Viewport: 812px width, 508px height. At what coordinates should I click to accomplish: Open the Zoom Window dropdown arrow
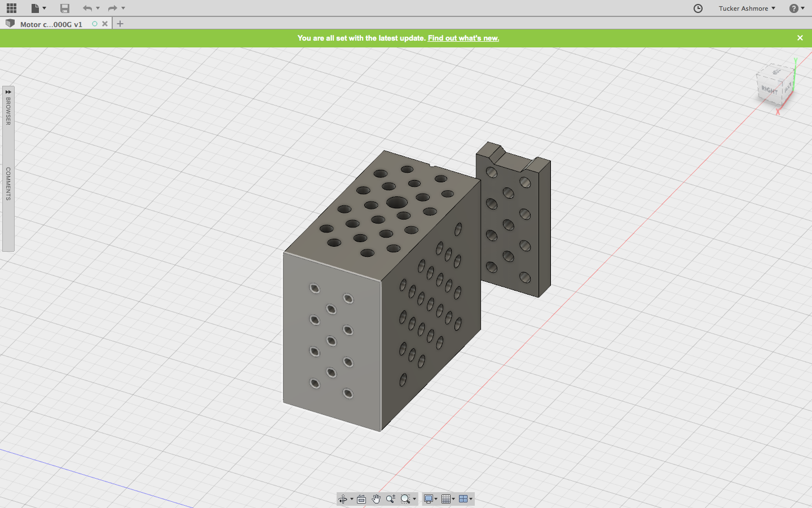click(x=414, y=499)
